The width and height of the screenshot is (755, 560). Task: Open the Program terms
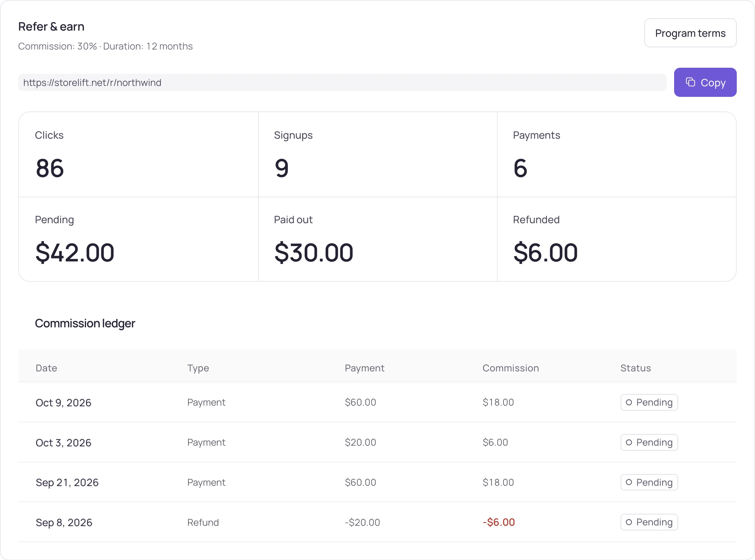point(690,33)
